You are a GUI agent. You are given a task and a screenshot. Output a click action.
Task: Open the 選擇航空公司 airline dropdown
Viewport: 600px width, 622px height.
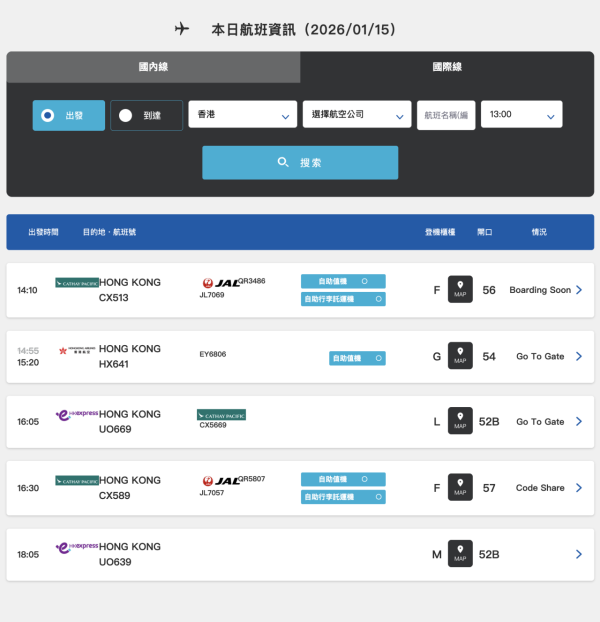357,115
